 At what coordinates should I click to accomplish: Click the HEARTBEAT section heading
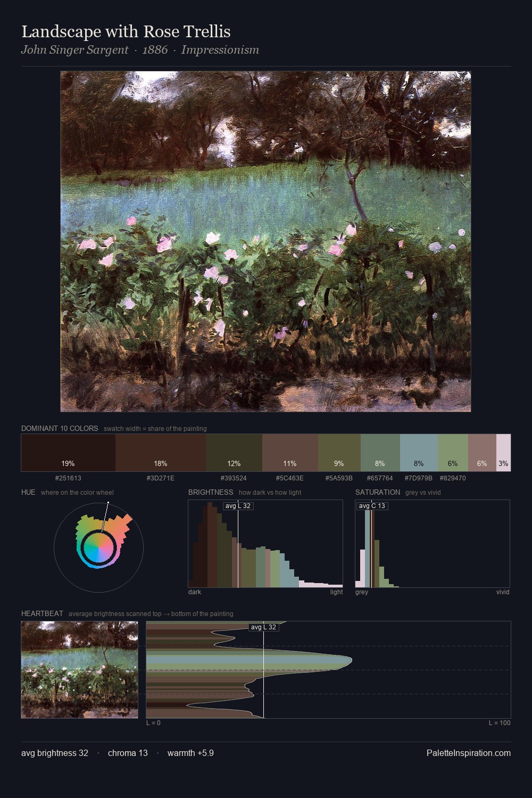point(42,613)
